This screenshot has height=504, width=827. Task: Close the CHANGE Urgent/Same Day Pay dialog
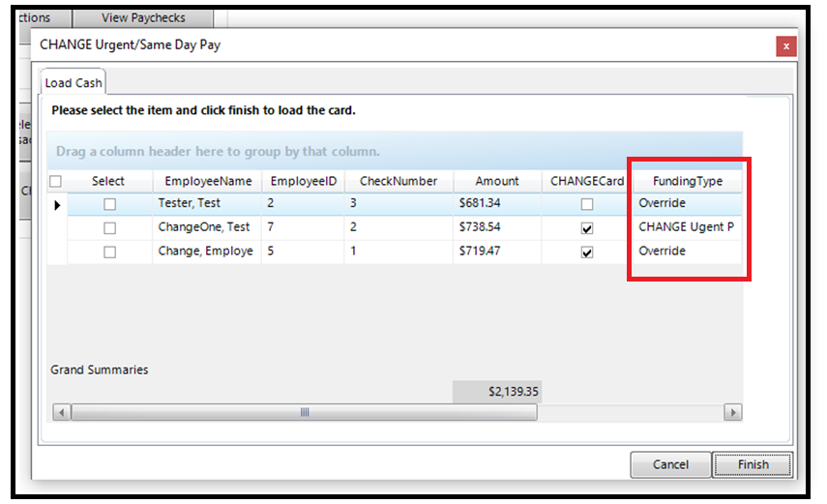(x=785, y=46)
